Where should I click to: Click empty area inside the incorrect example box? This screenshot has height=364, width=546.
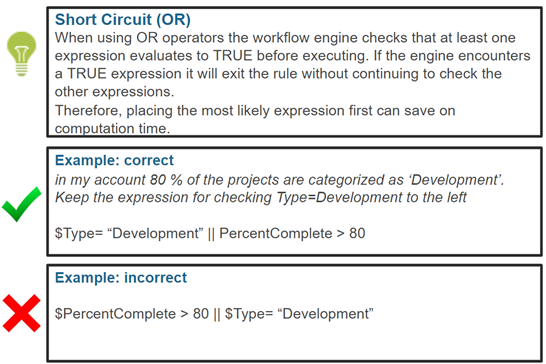pyautogui.click(x=294, y=343)
